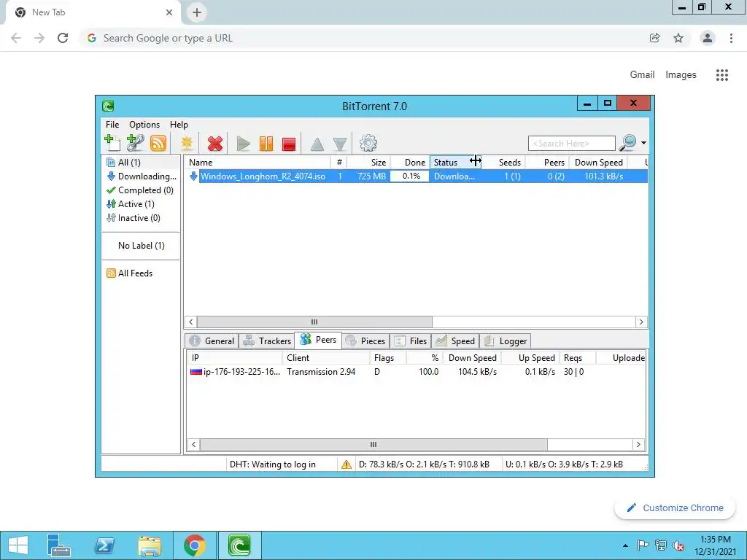Select the ip-176-193-225 peer row
This screenshot has height=560, width=747.
416,371
